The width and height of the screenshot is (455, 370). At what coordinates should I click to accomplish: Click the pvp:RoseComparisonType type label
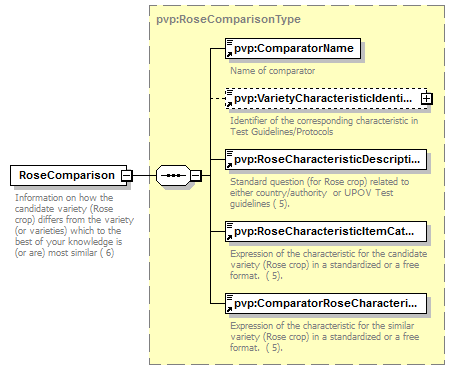pos(228,19)
